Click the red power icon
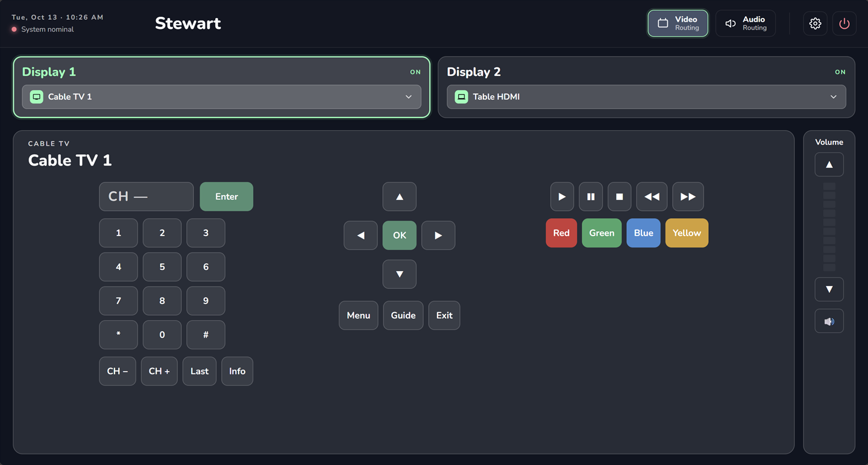Screen dimensions: 868x465 844,23
